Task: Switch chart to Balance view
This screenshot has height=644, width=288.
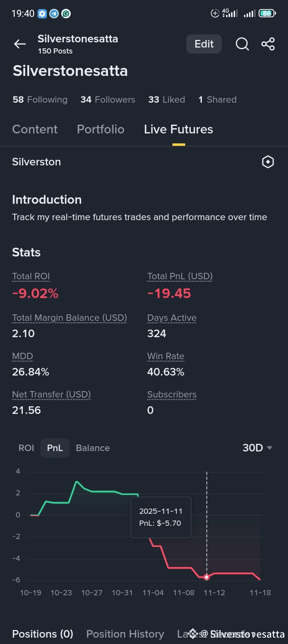Action: click(93, 448)
